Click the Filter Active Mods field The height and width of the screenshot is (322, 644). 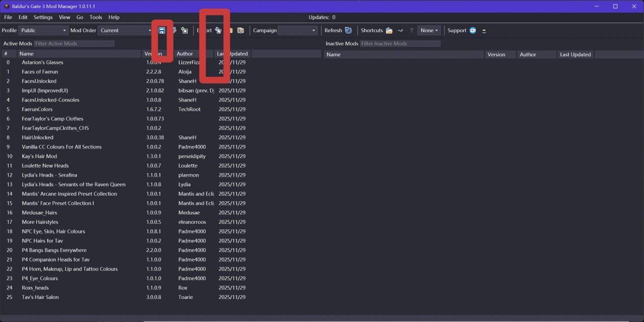point(74,44)
